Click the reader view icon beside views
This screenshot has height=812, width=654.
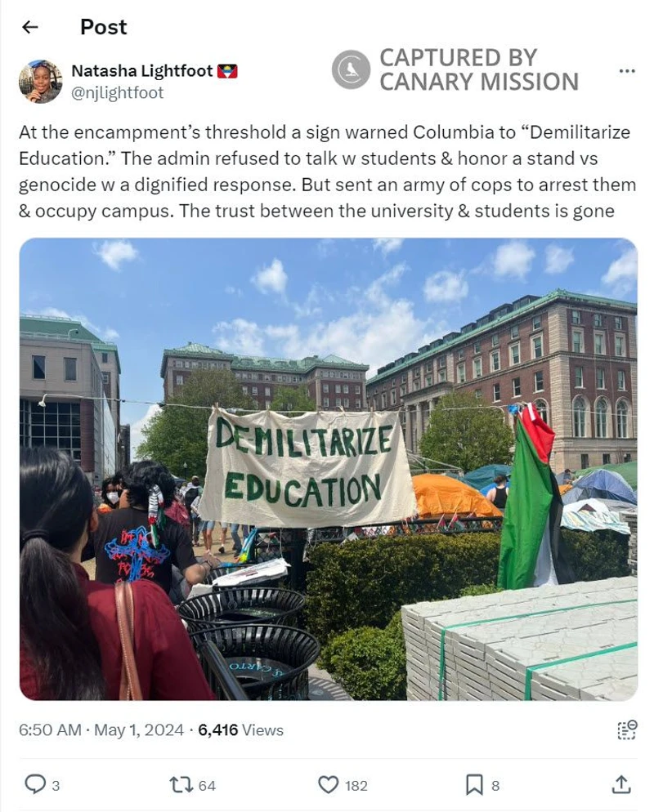pos(626,730)
